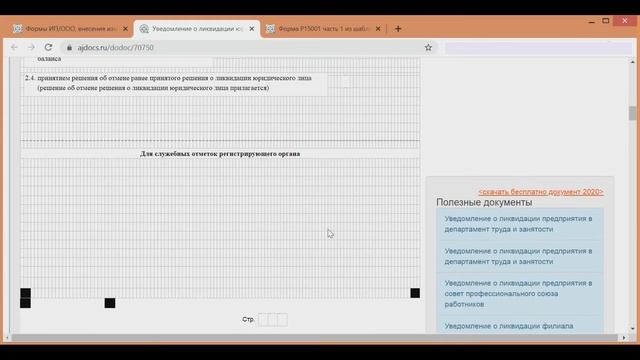View site security lock info
The image size is (640, 360).
tap(69, 48)
